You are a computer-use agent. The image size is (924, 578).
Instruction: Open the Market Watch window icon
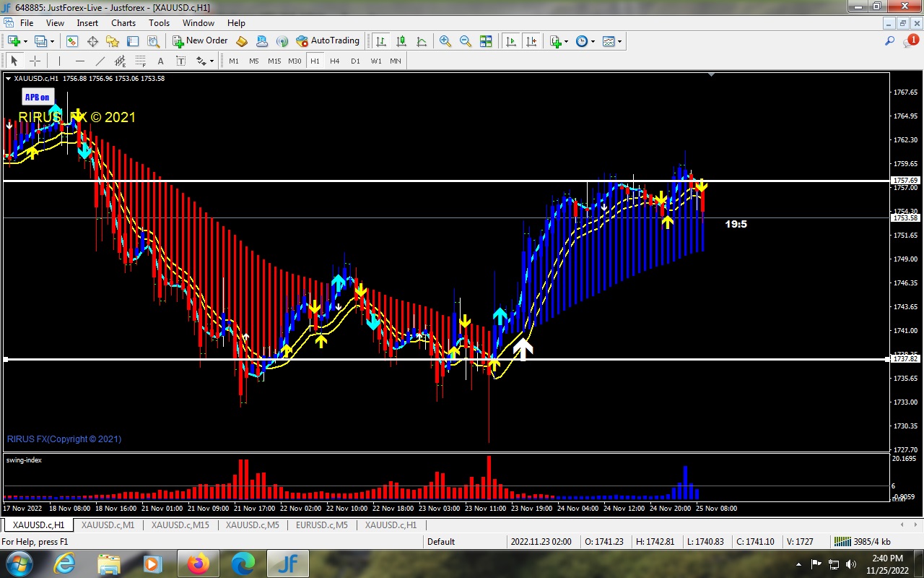pos(72,41)
